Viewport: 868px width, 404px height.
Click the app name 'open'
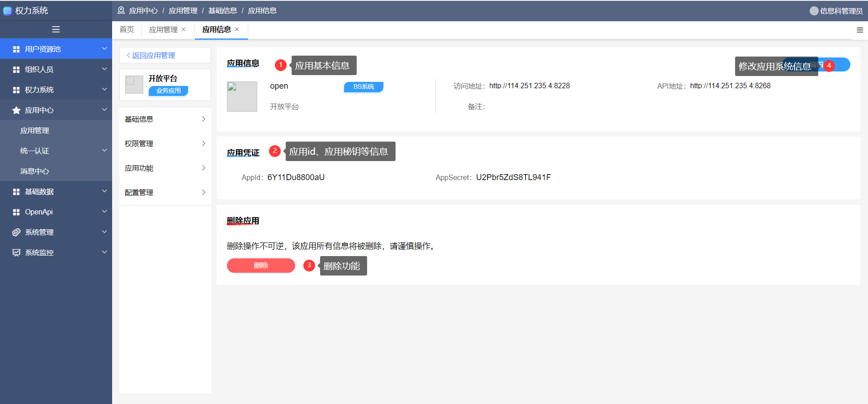coord(279,86)
